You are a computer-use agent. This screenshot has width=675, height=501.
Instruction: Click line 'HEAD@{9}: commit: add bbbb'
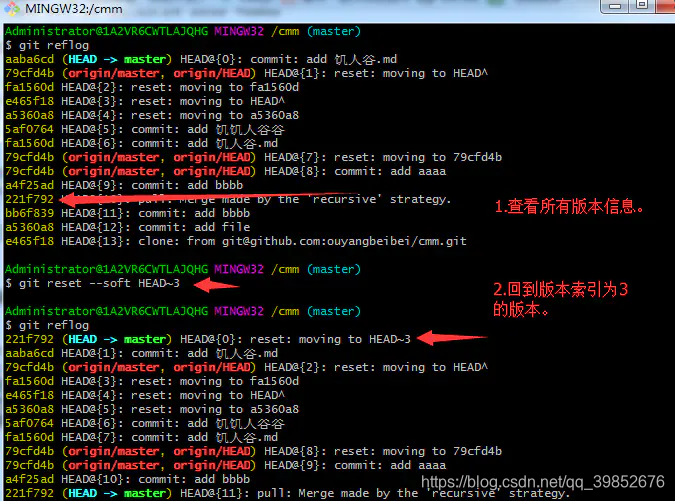coord(124,186)
